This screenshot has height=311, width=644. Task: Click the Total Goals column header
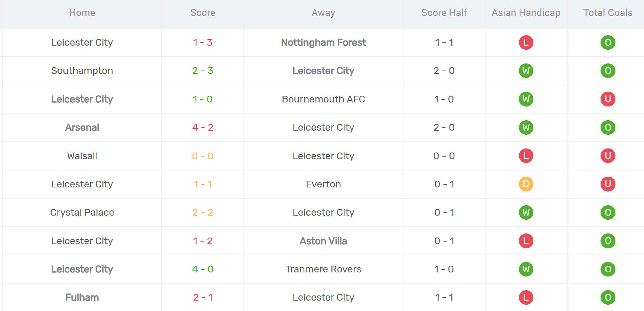pyautogui.click(x=608, y=13)
